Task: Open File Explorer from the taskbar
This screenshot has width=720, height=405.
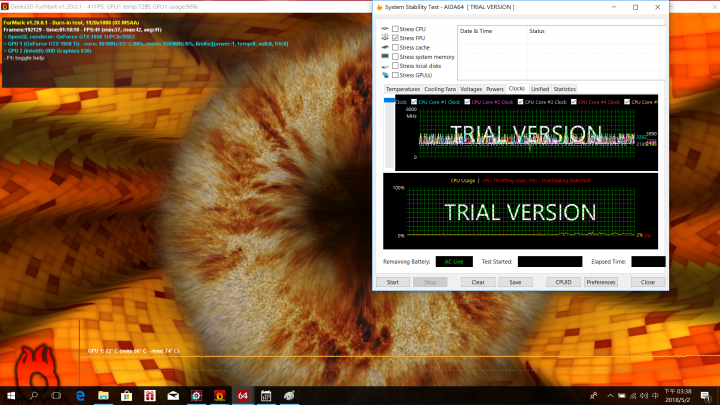Action: click(103, 395)
